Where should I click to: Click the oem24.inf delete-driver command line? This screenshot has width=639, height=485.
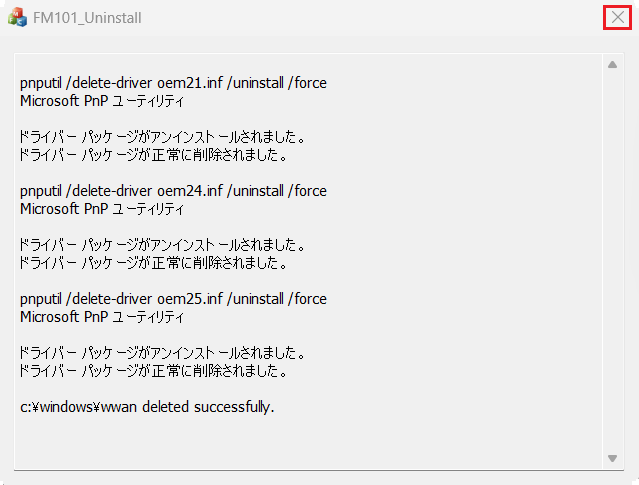click(x=173, y=191)
